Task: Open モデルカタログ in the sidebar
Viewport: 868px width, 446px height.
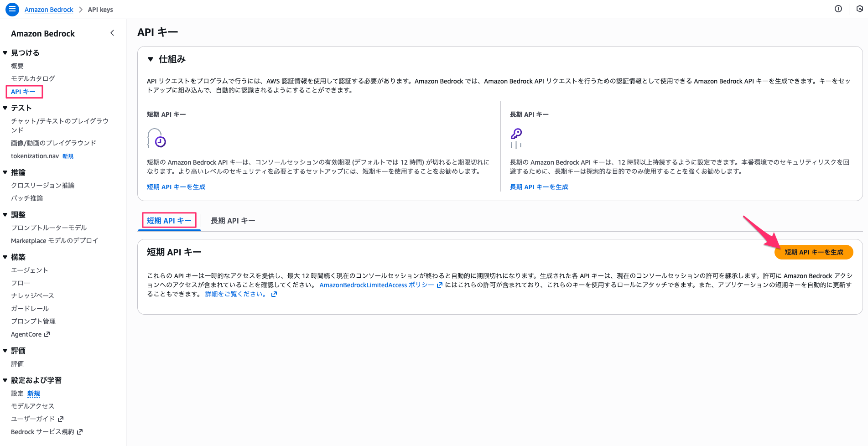Action: point(33,78)
